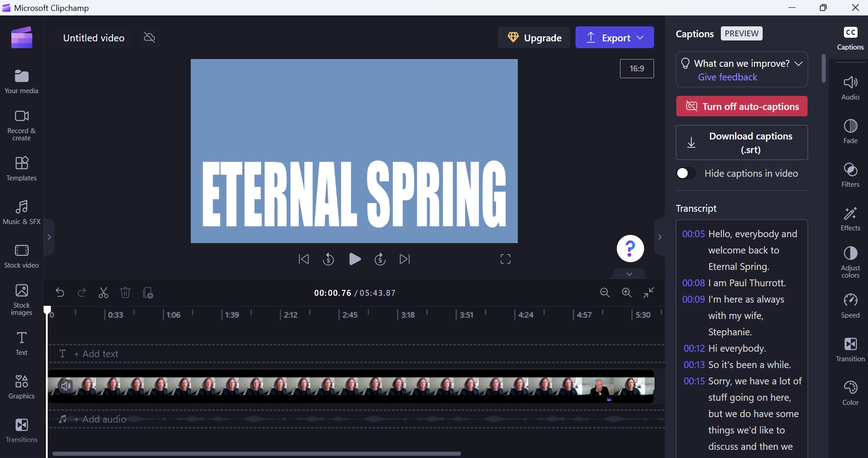Split the clip with the scissors icon

[x=104, y=293]
